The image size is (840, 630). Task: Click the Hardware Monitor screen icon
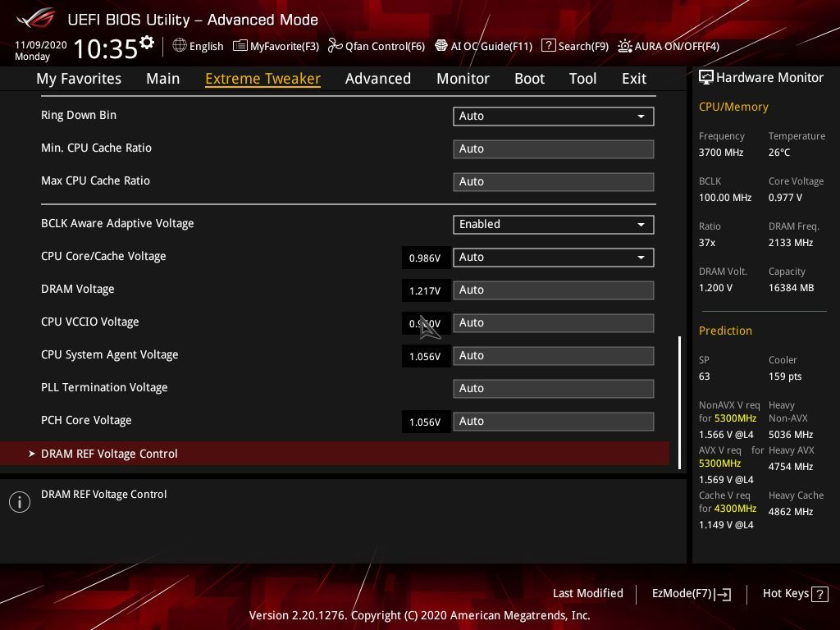click(705, 78)
